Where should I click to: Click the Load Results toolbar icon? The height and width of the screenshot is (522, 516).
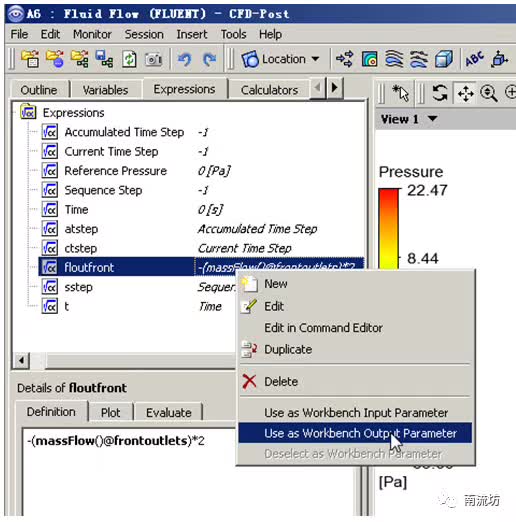tap(30, 59)
